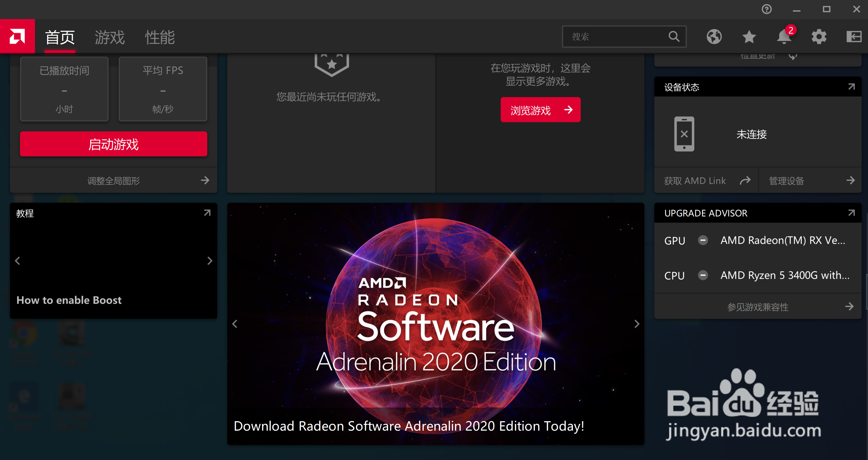Switch to the 性能 tab
868x460 pixels.
coord(160,37)
